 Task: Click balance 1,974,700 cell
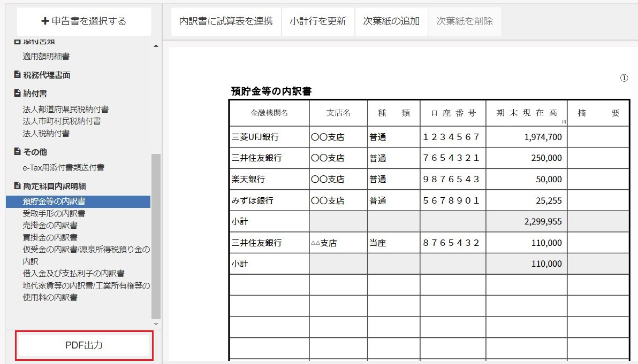point(527,137)
